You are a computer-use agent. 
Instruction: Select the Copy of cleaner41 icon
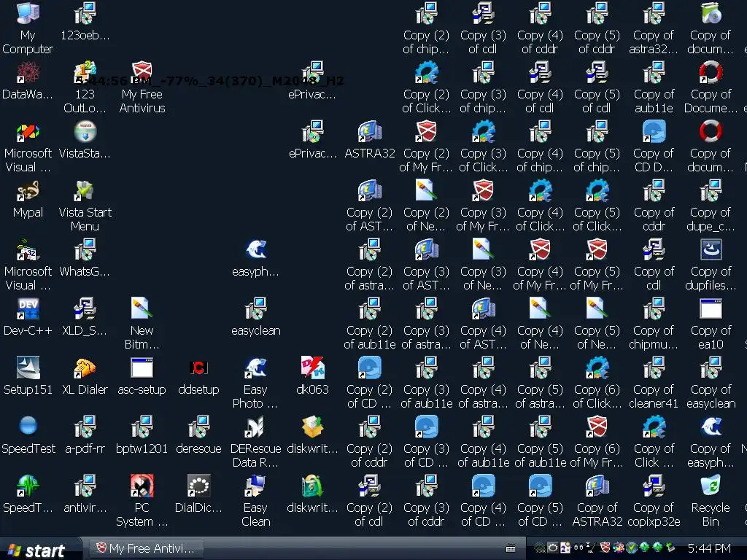(654, 367)
